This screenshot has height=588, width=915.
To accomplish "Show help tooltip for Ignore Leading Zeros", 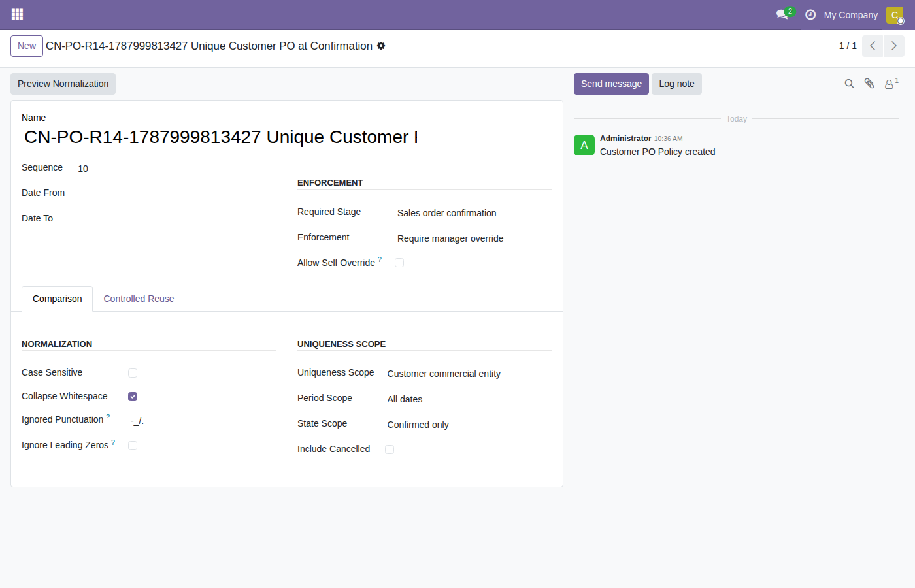I will [113, 442].
